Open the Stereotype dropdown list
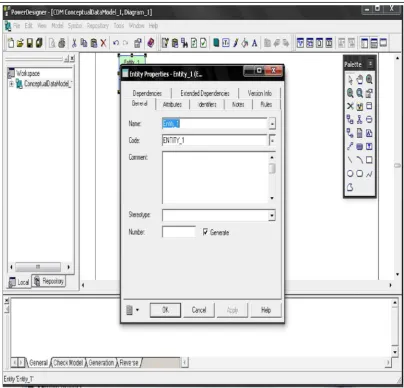The image size is (404, 388). (272, 215)
